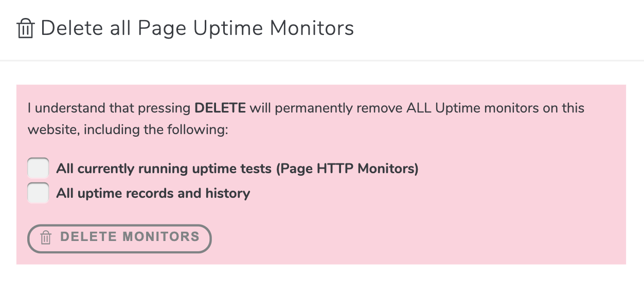Click the bold DELETE word in the warning
Viewport: 644px width, 297px height.
click(x=220, y=108)
